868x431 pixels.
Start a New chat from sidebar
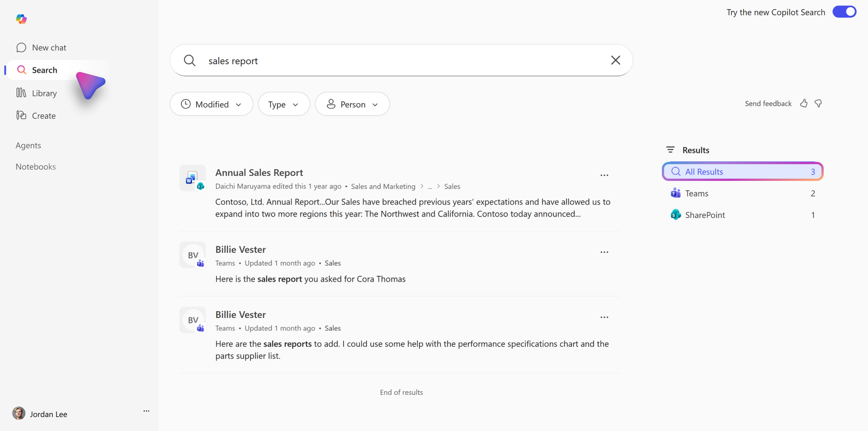[49, 47]
